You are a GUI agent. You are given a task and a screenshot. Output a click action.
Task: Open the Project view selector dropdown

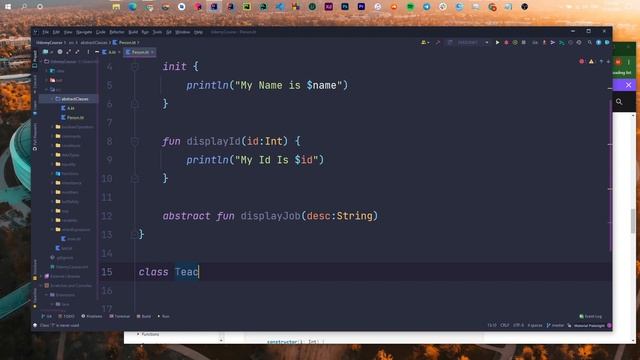[x=48, y=52]
